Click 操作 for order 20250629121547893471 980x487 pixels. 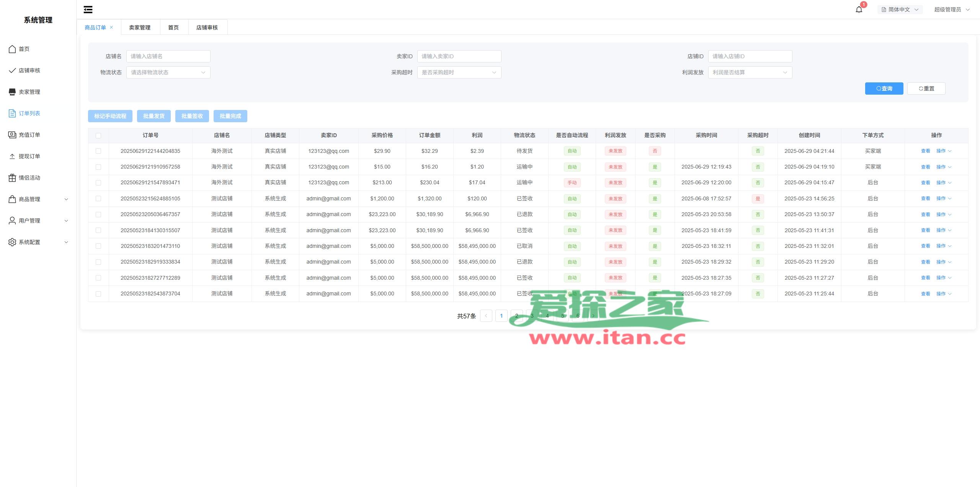944,183
